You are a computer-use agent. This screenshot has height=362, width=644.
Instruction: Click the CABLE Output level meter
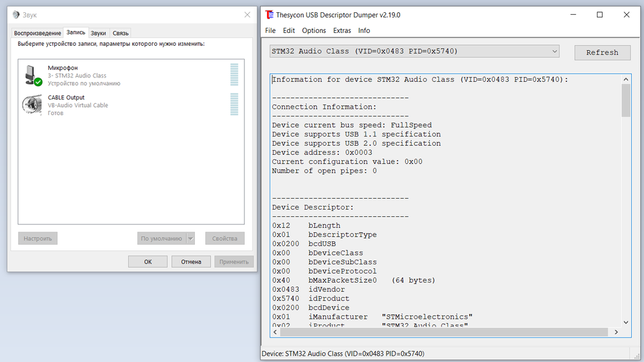pyautogui.click(x=234, y=104)
